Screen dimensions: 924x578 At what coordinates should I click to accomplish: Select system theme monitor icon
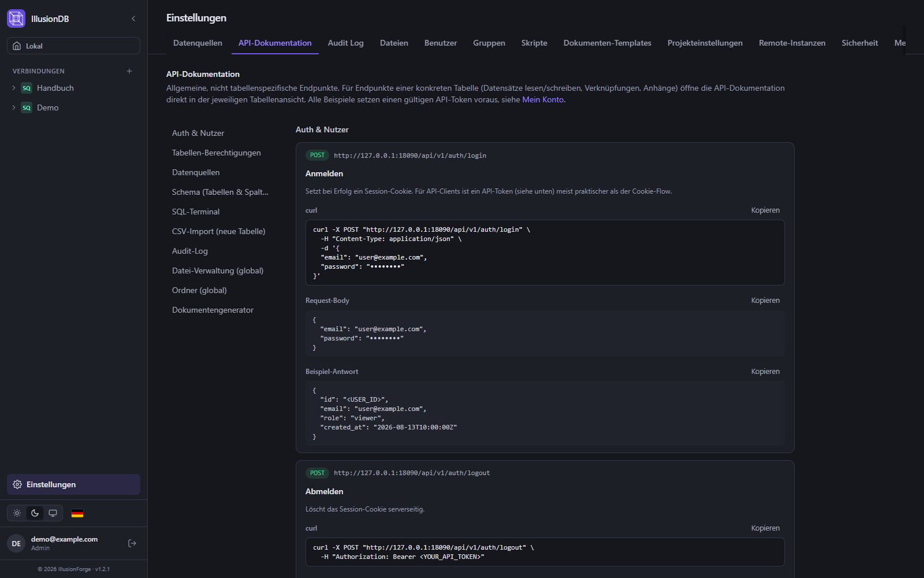point(53,513)
